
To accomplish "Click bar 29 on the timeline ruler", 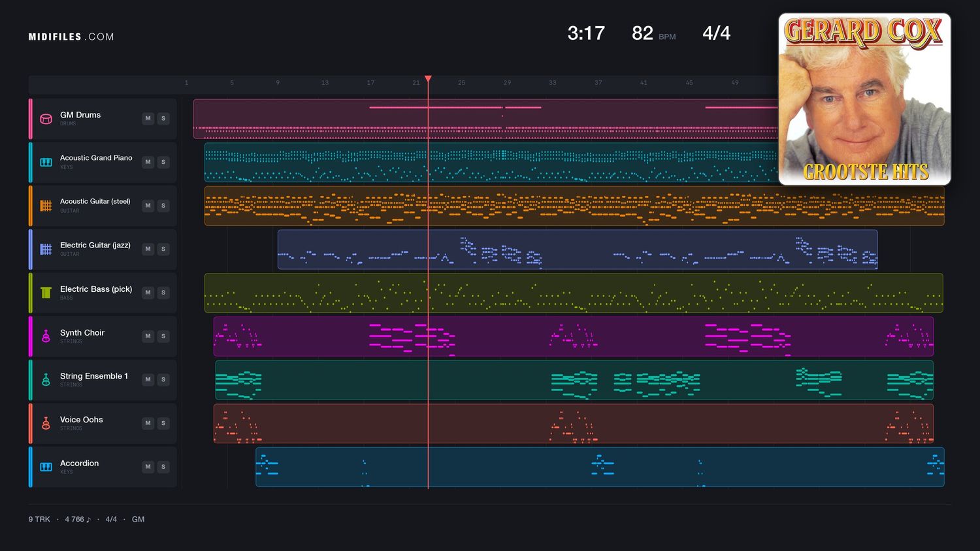I will (x=507, y=83).
